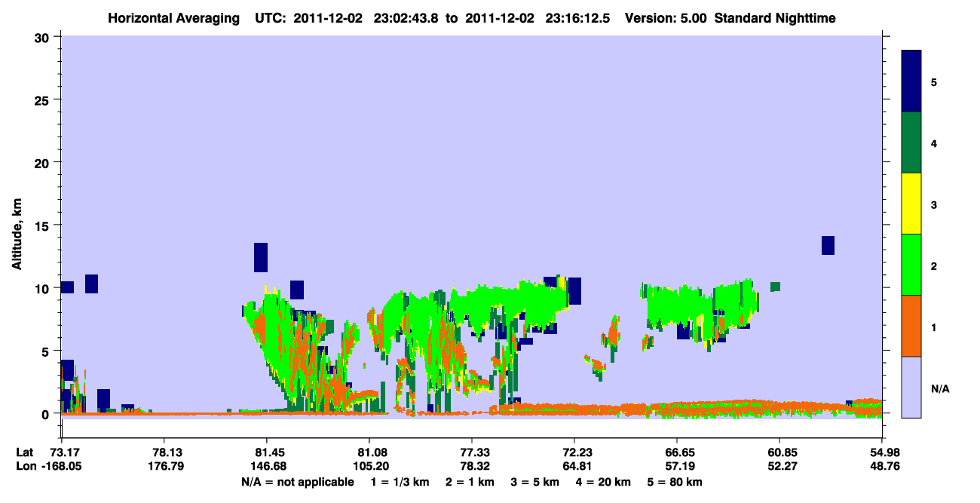
Task: Click the start time '23:02:43.8'
Action: pos(406,17)
